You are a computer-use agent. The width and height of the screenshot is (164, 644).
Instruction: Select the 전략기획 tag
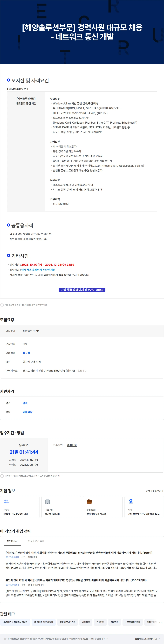pyautogui.click(x=115, y=622)
